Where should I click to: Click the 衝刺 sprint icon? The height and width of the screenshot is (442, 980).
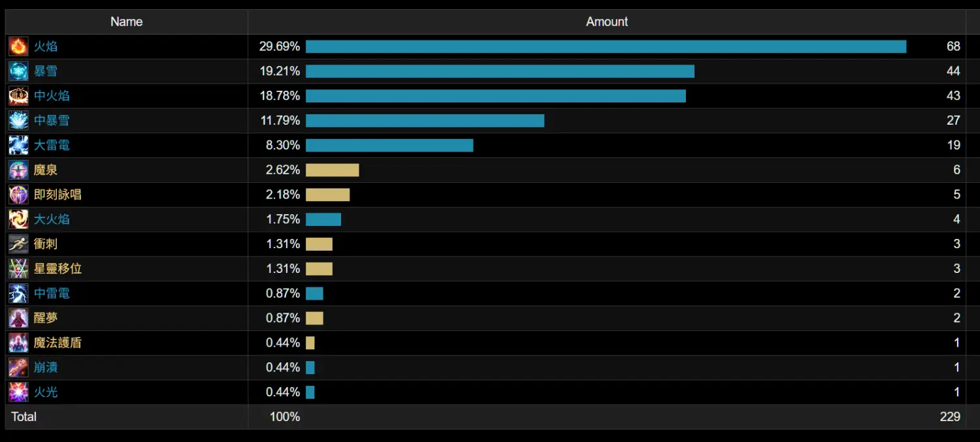tap(18, 244)
